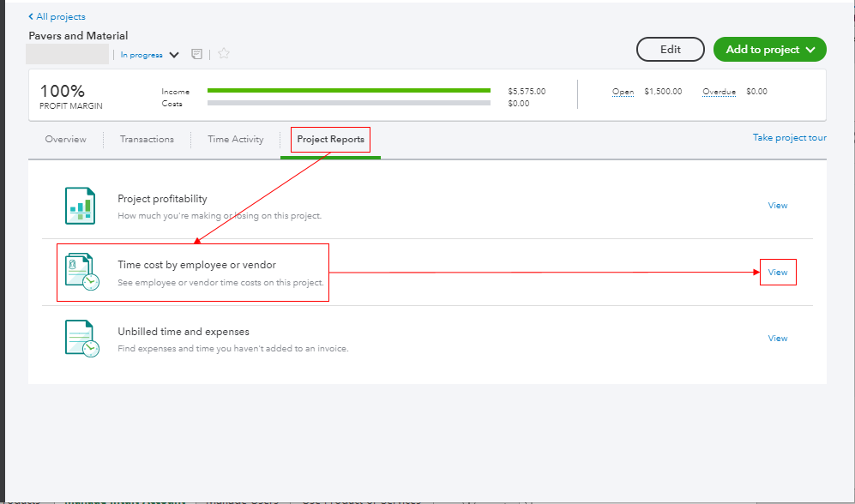Click the 100% profit margin value
The height and width of the screenshot is (504, 855).
[x=62, y=91]
